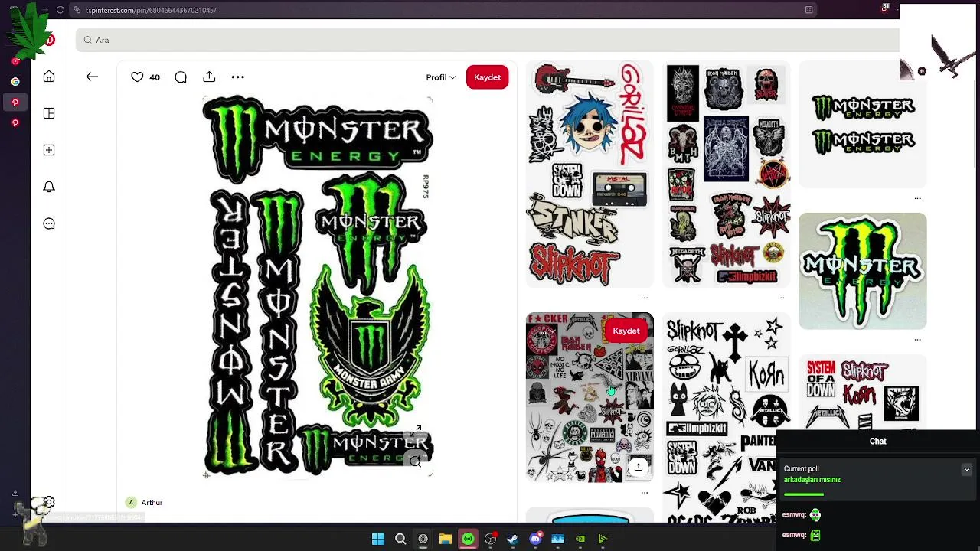Screen dimensions: 980x551
Task: Open the main Monster Energy sticker image
Action: (x=318, y=287)
